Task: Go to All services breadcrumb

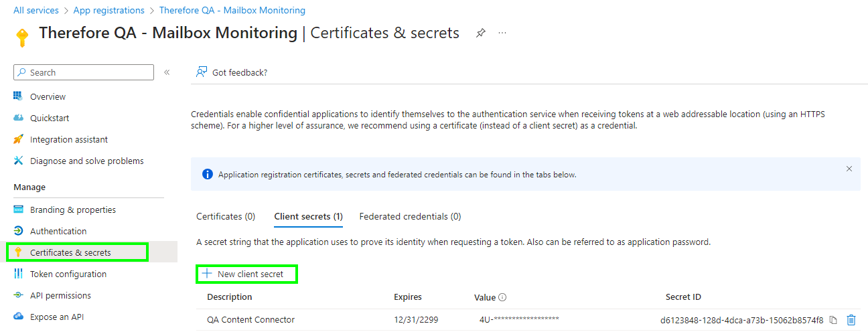Action: [x=36, y=10]
